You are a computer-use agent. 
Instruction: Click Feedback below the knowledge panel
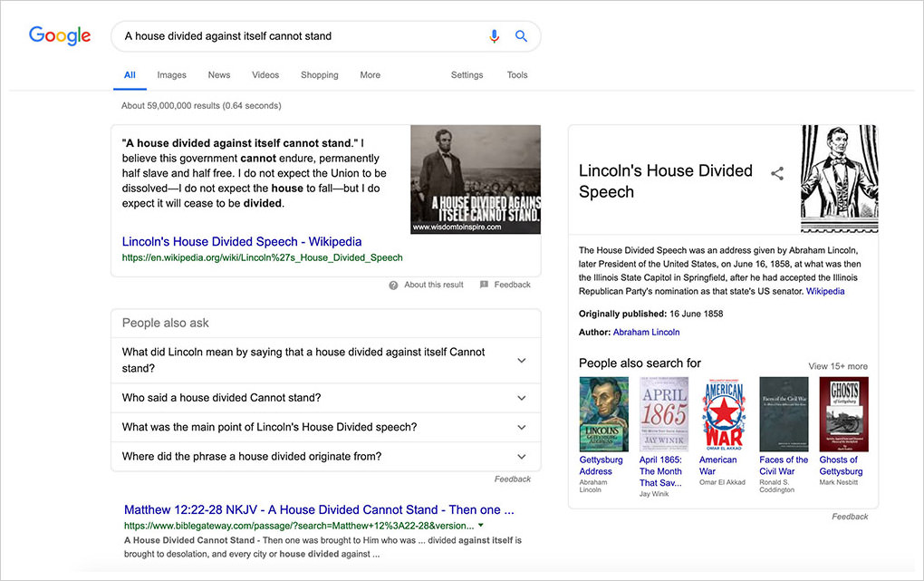(850, 517)
